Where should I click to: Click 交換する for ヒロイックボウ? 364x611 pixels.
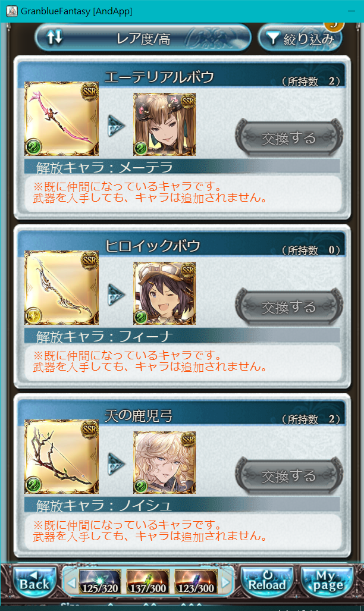coord(289,306)
